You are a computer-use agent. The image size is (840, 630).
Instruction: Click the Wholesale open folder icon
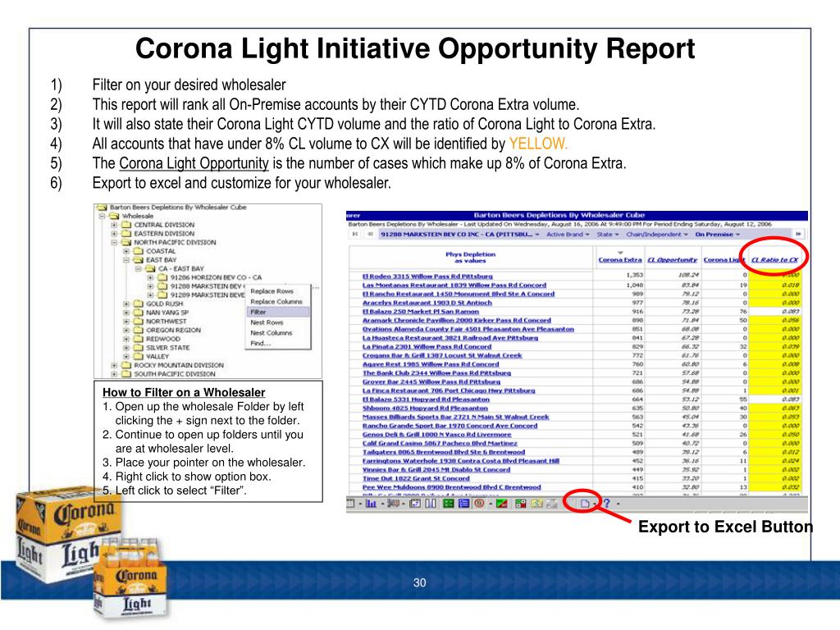(114, 216)
